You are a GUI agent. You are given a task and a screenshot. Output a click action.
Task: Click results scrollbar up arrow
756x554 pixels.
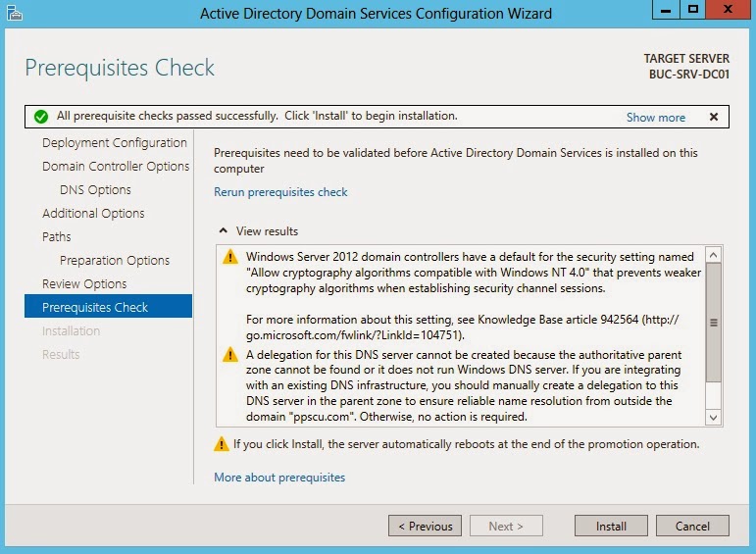(x=714, y=255)
